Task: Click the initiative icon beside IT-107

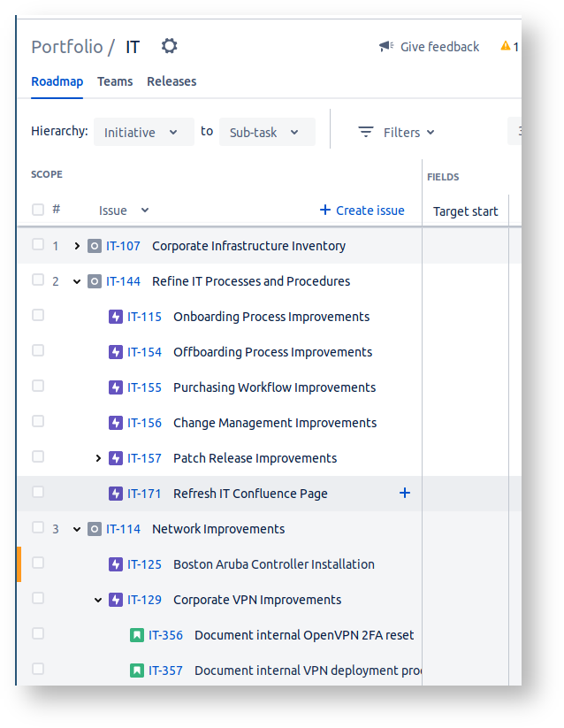Action: coord(95,246)
